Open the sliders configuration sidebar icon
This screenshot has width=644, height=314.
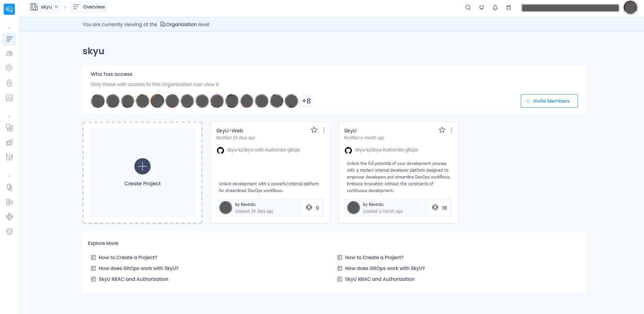[x=9, y=157]
